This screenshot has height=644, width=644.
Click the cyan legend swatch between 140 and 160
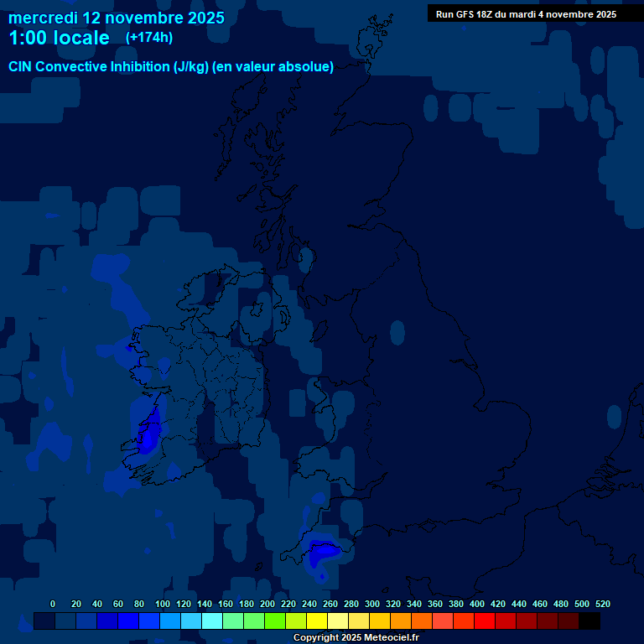(212, 621)
